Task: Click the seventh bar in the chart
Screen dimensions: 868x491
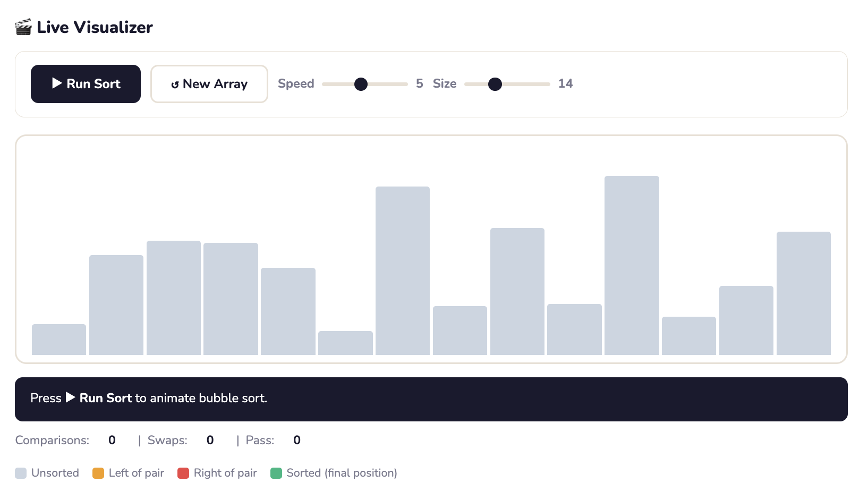Action: click(x=403, y=270)
